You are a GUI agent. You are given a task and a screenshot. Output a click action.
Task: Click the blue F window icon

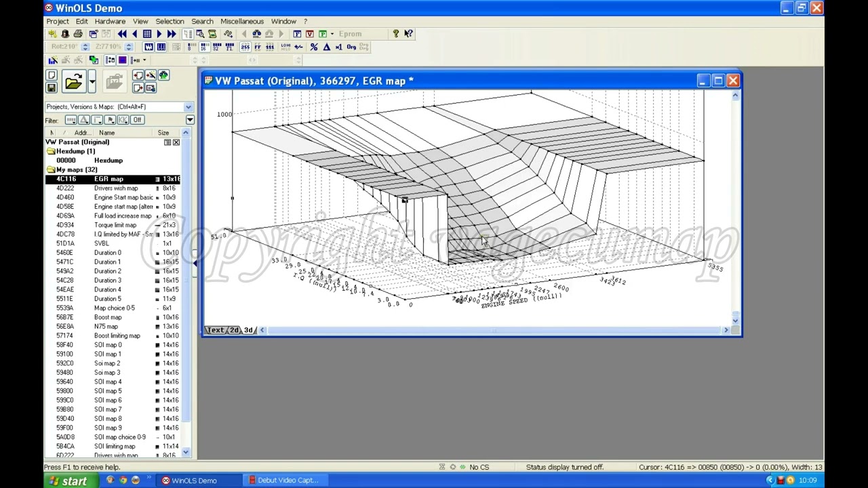coord(297,34)
